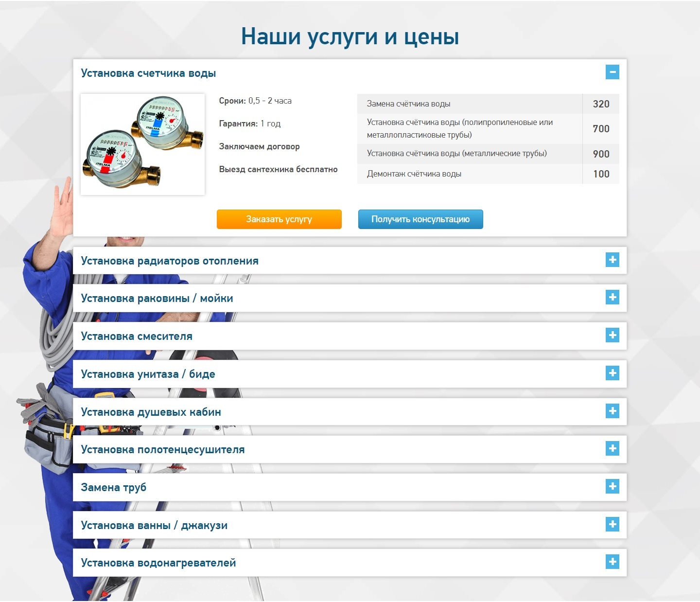This screenshot has height=602, width=700.
Task: Click 'Установка счётчика воды (металлические трубы)' row
Action: point(488,154)
